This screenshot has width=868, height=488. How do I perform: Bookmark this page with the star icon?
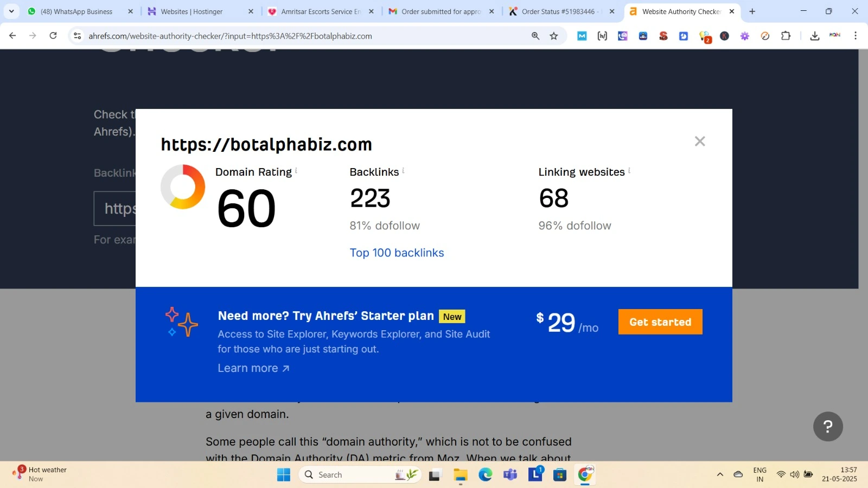pos(554,36)
